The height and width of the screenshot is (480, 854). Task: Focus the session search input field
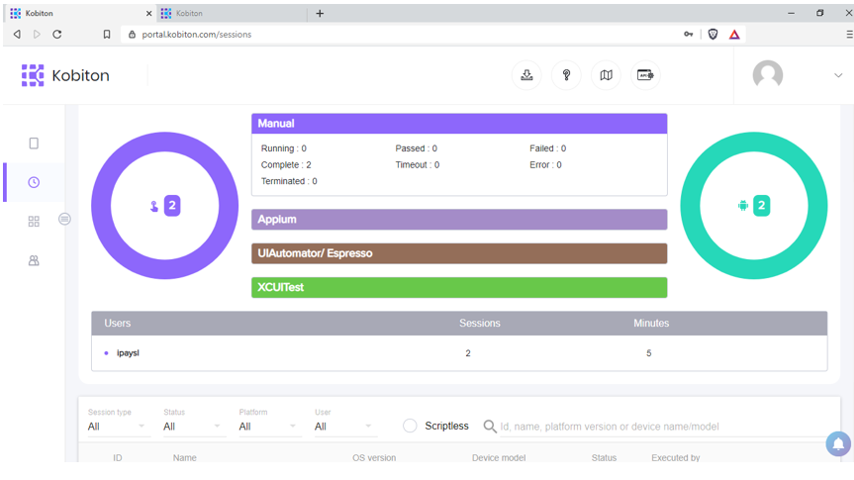click(659, 427)
